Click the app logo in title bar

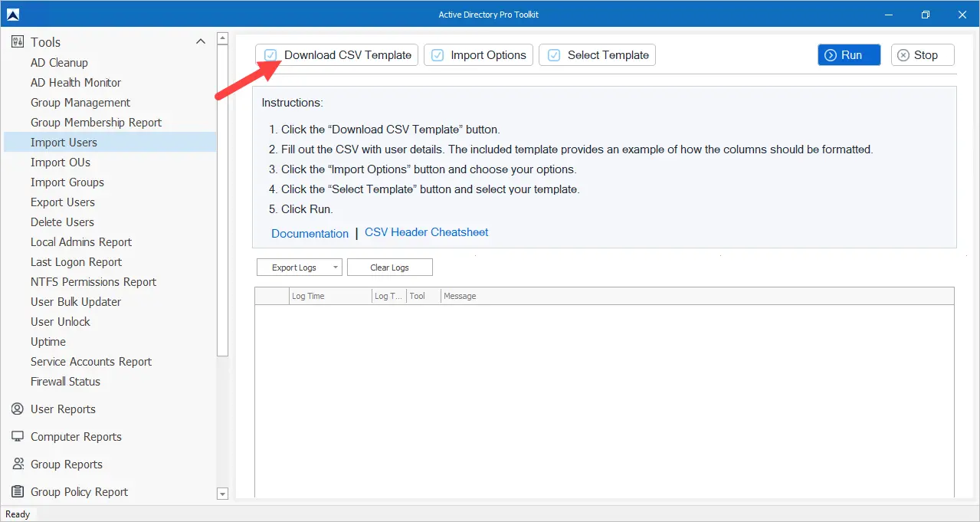pyautogui.click(x=12, y=14)
